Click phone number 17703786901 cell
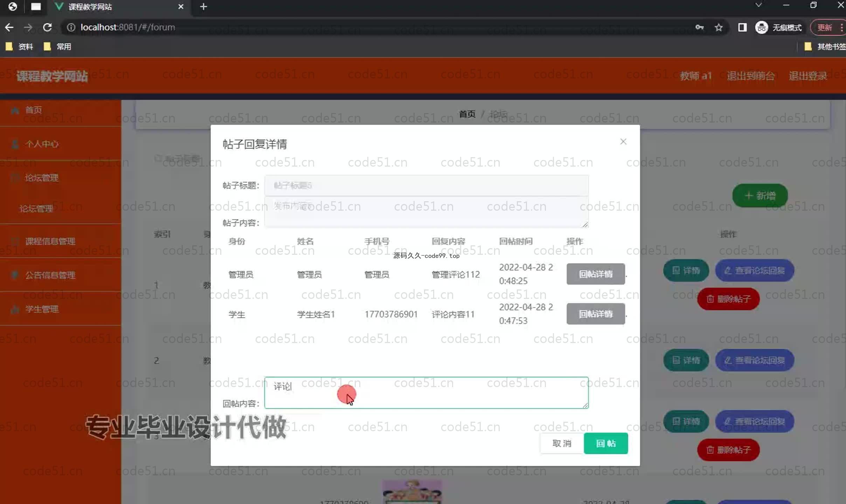The width and height of the screenshot is (846, 504). click(x=391, y=314)
